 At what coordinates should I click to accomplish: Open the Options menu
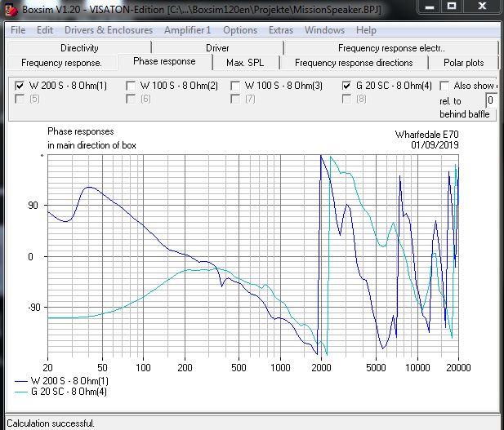pos(240,30)
